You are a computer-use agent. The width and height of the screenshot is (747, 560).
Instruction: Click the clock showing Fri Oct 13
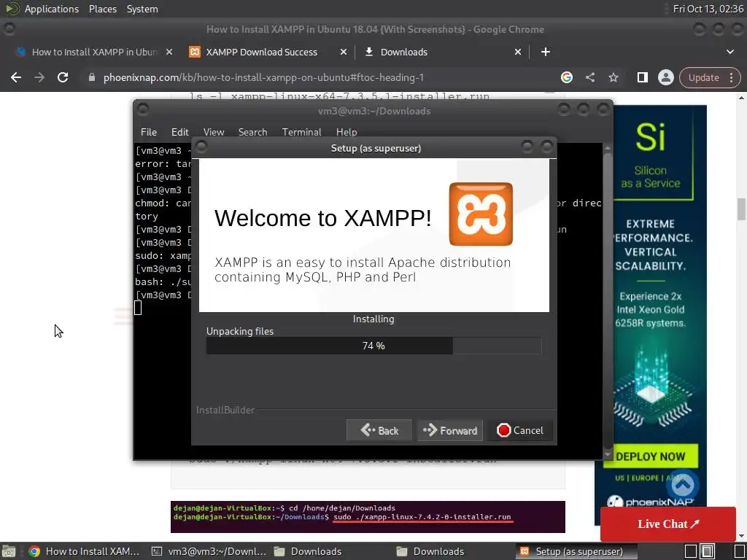708,9
